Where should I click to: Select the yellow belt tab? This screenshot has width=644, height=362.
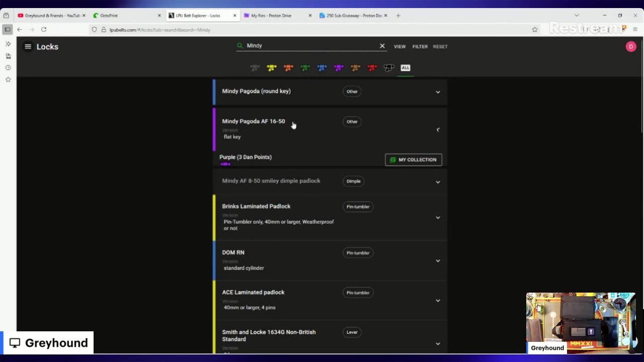272,67
